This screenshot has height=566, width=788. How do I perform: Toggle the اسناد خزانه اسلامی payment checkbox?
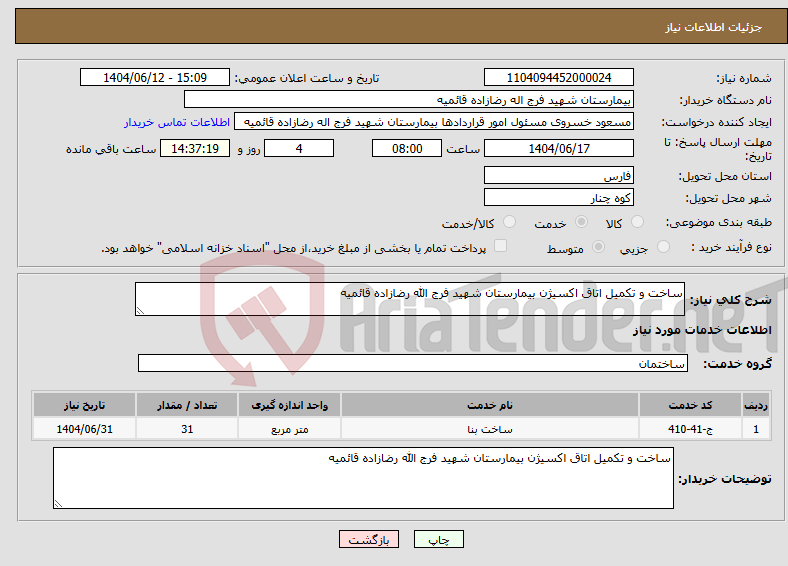point(501,245)
